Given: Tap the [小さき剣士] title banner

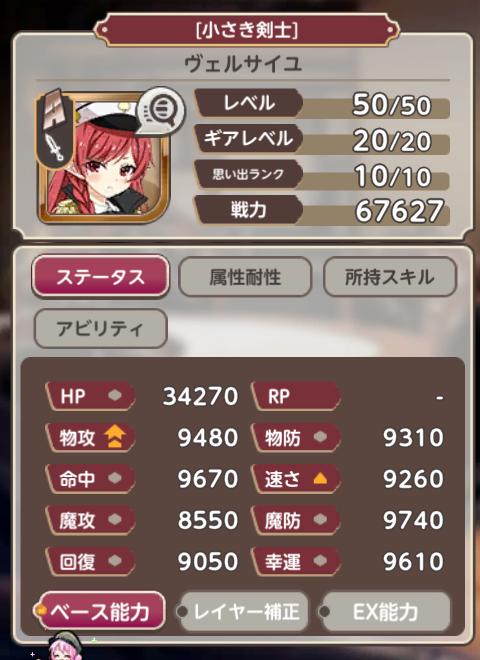Looking at the screenshot, I should 246,30.
